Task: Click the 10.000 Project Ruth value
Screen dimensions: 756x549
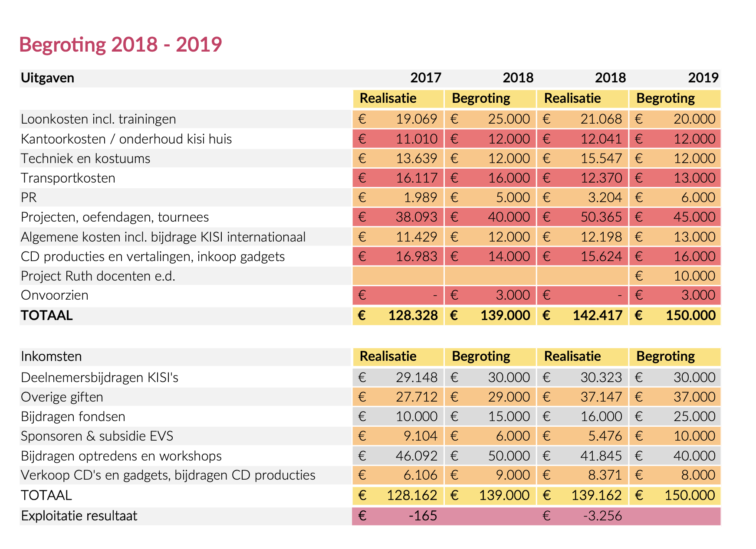Action: pos(694,276)
